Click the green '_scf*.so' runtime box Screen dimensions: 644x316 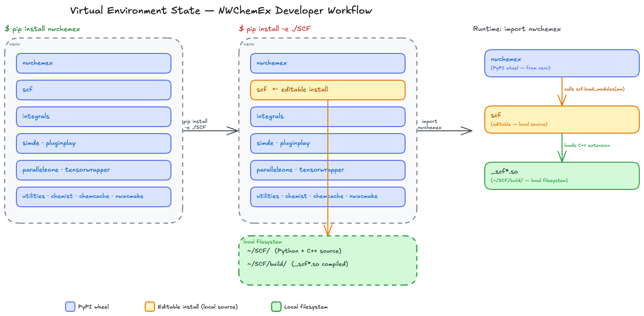coord(562,176)
